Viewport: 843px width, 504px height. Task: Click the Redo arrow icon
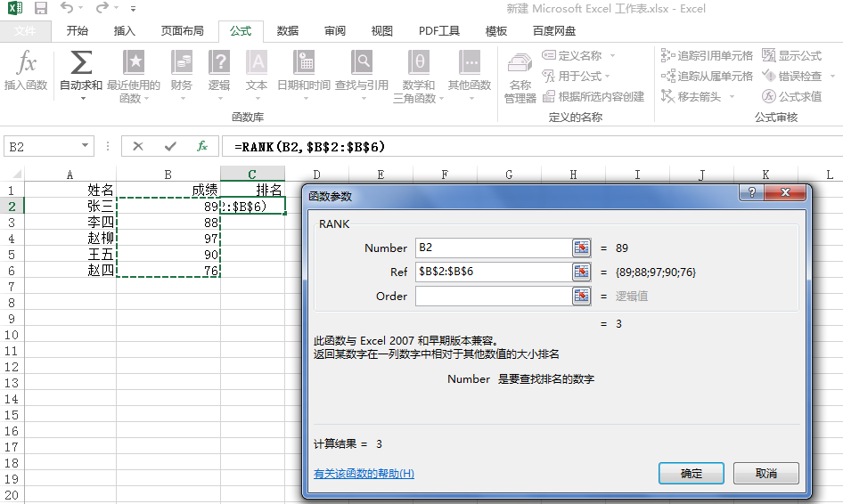102,7
